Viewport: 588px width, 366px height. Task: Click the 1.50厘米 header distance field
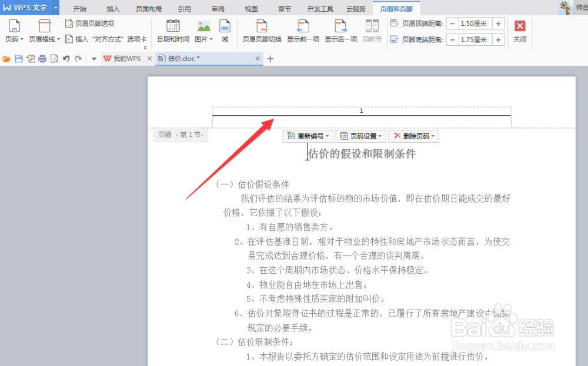tap(475, 23)
